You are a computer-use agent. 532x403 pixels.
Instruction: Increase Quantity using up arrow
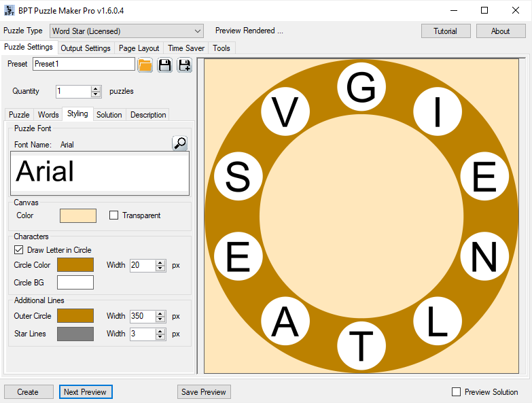click(x=96, y=88)
